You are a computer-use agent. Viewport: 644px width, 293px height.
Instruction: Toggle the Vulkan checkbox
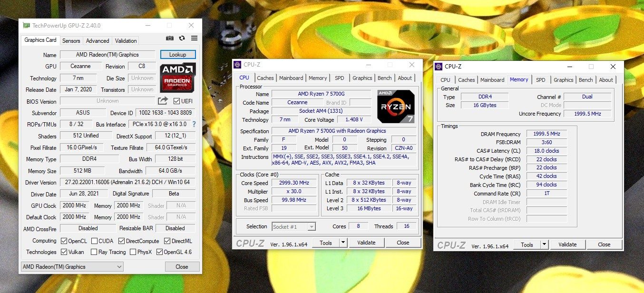[x=64, y=252]
